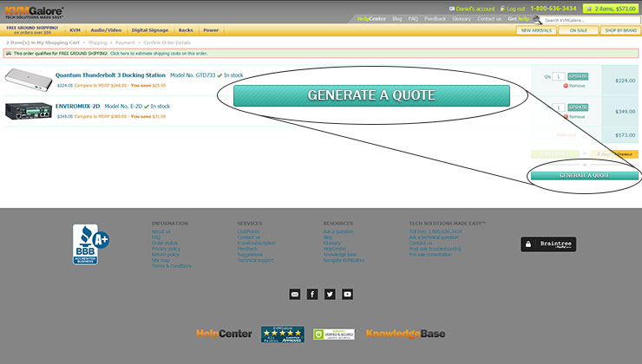The height and width of the screenshot is (364, 642).
Task: Click the Braintree security badge
Action: pos(548,244)
